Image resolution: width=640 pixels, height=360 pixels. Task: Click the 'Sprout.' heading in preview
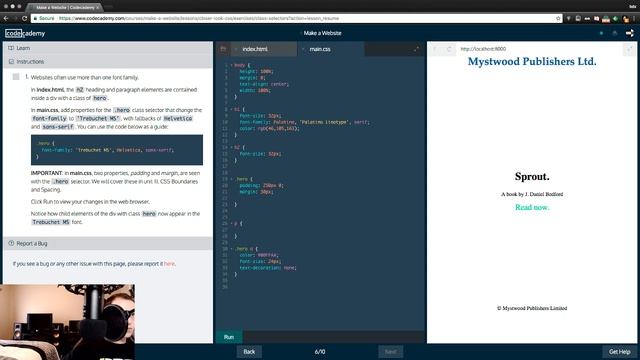532,176
